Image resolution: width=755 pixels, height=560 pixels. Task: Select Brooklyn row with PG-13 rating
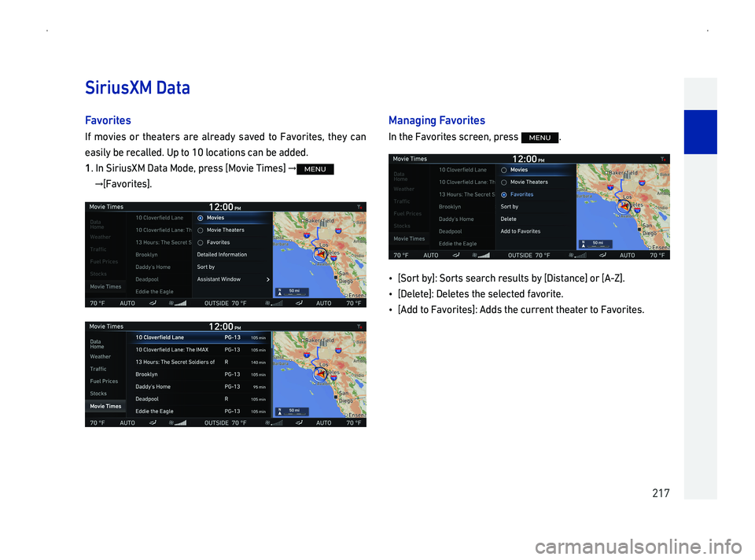click(198, 374)
